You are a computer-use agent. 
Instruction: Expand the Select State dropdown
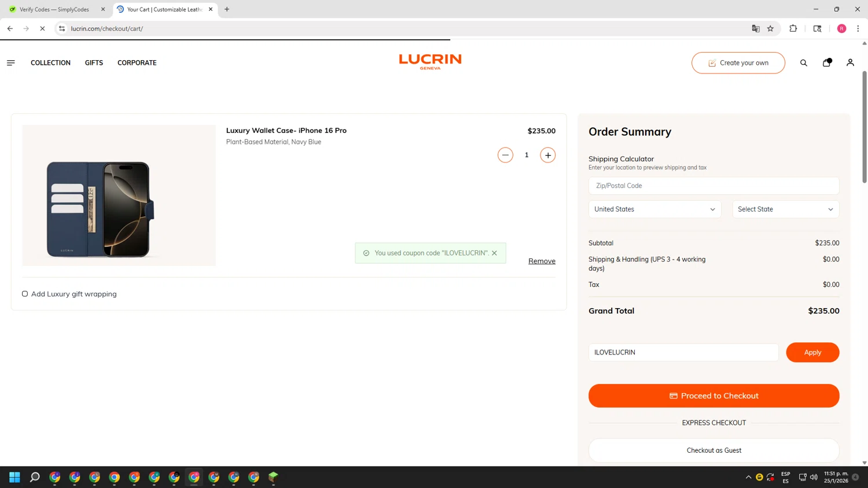(x=785, y=209)
